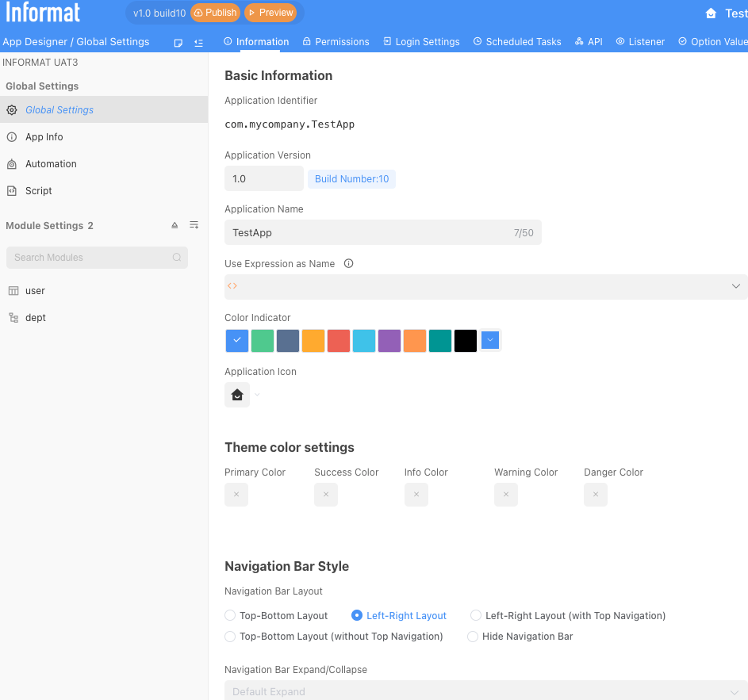Open the Application Icon house picker

pyautogui.click(x=237, y=395)
